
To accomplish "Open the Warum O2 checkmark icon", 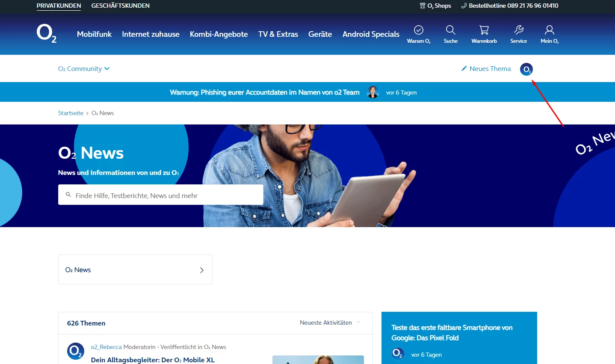I will (x=419, y=30).
